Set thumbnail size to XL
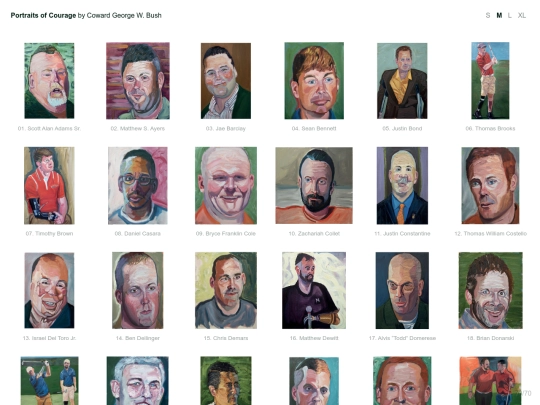 [522, 15]
